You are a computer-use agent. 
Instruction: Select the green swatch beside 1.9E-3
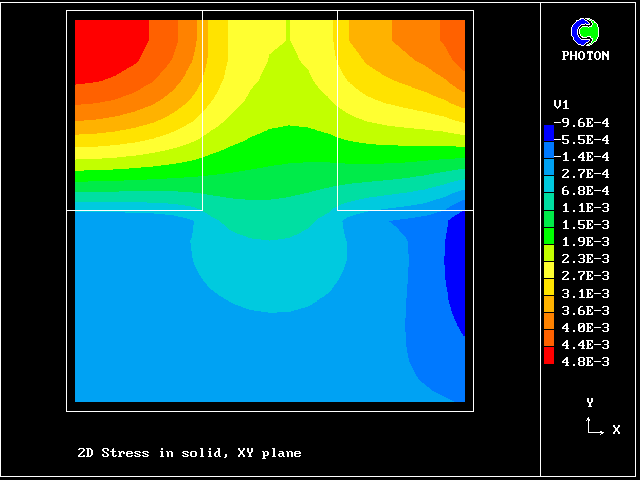point(548,236)
